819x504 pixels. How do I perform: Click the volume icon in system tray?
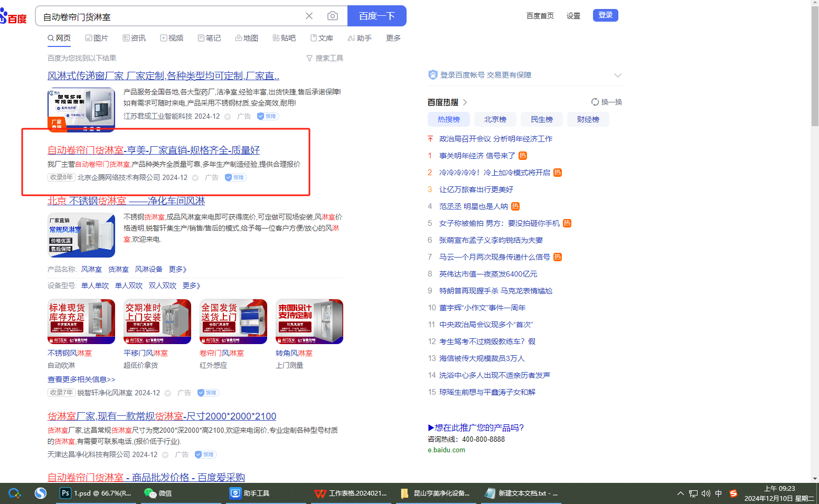click(705, 493)
